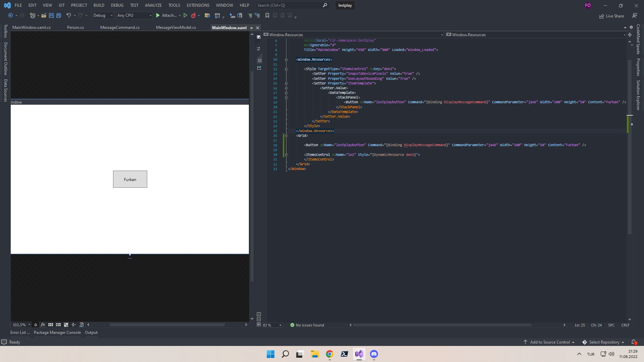This screenshot has height=362, width=644.
Task: Open Windows Start menu
Action: [x=270, y=354]
